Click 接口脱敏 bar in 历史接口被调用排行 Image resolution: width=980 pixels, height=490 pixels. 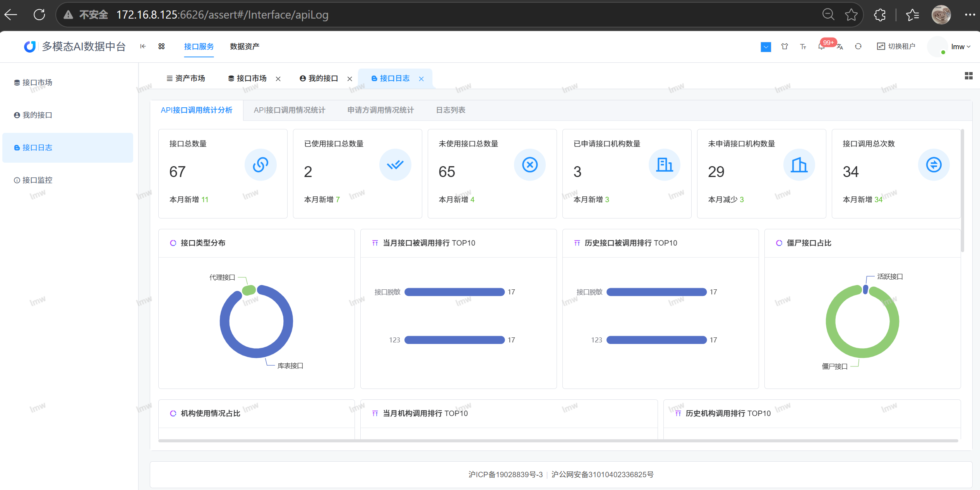(656, 292)
